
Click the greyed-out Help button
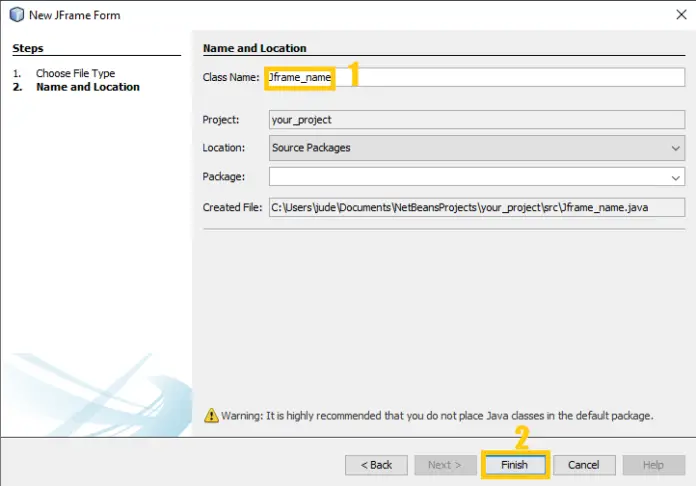pyautogui.click(x=653, y=465)
